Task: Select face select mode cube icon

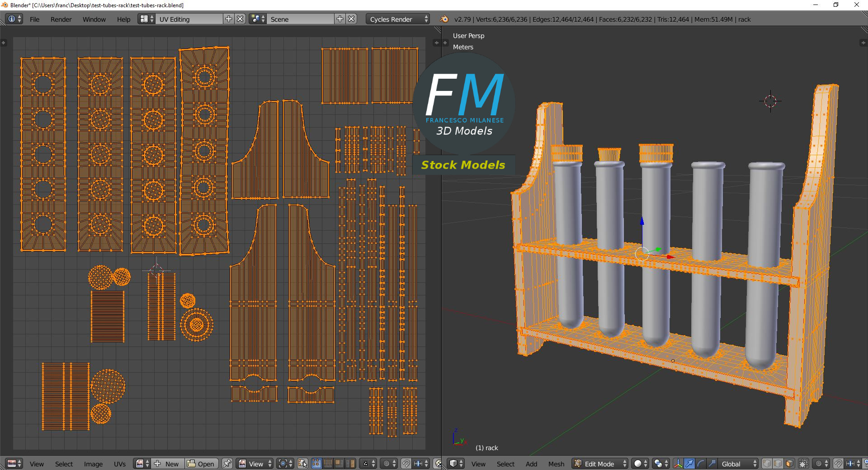Action: [x=789, y=464]
